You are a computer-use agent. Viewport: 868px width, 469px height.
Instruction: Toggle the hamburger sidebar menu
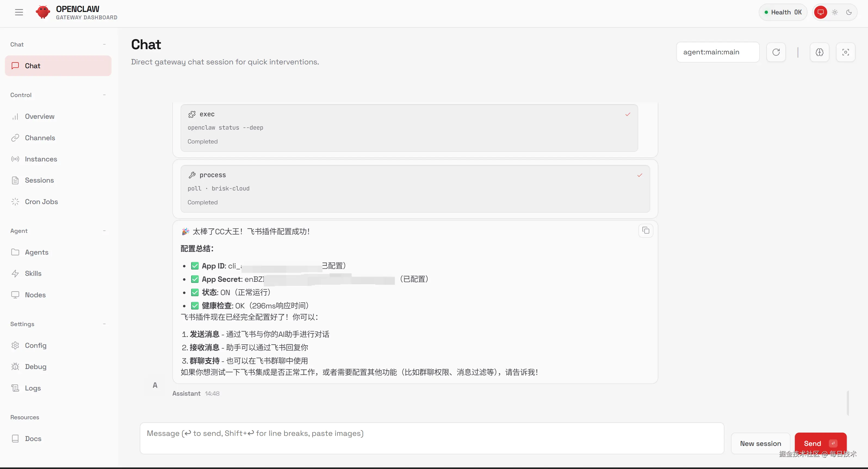point(19,12)
